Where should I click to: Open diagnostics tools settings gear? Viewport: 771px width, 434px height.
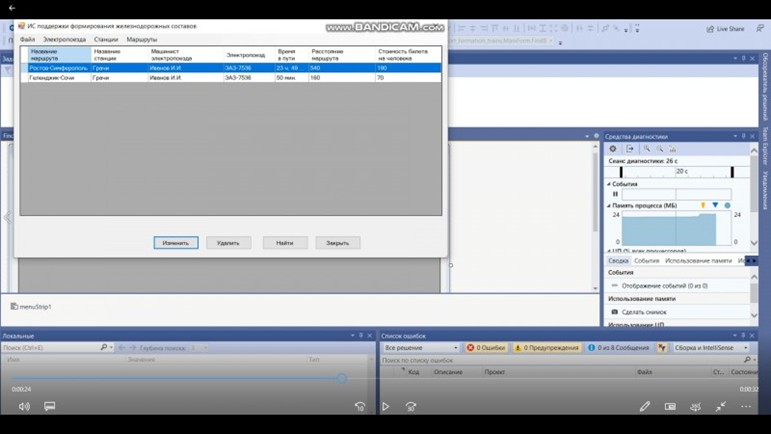coord(613,149)
